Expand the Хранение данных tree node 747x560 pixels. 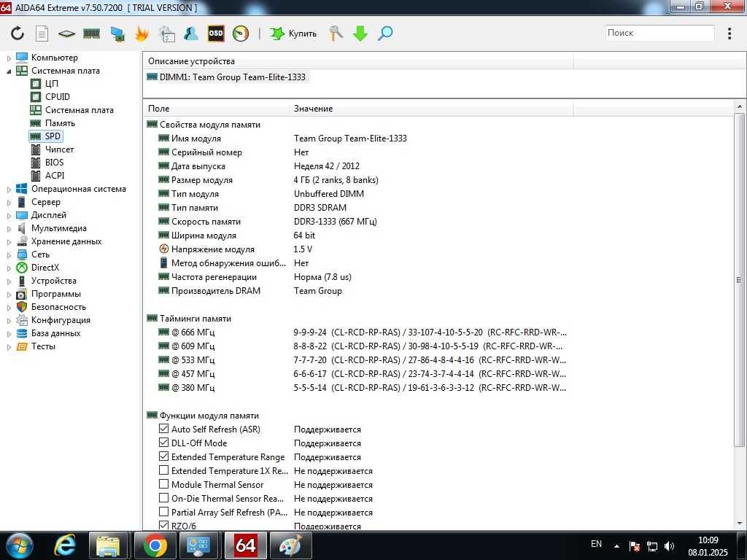(x=9, y=242)
